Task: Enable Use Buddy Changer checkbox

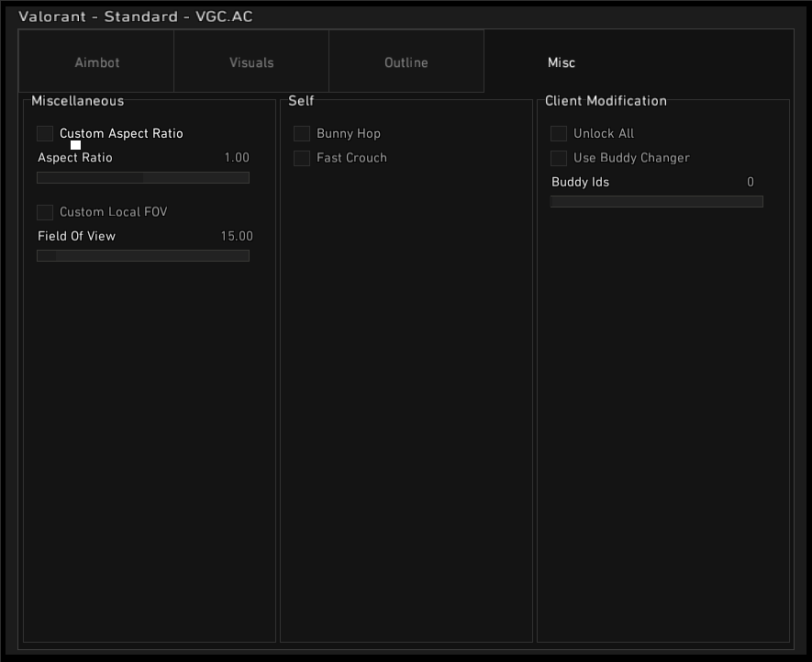Action: [558, 158]
